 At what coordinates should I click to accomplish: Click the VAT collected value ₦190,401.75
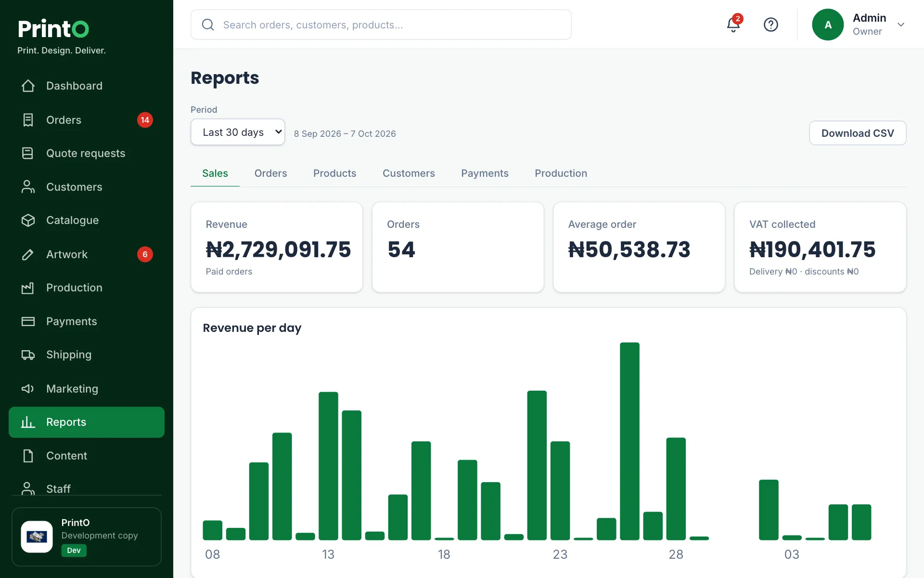[x=812, y=250]
